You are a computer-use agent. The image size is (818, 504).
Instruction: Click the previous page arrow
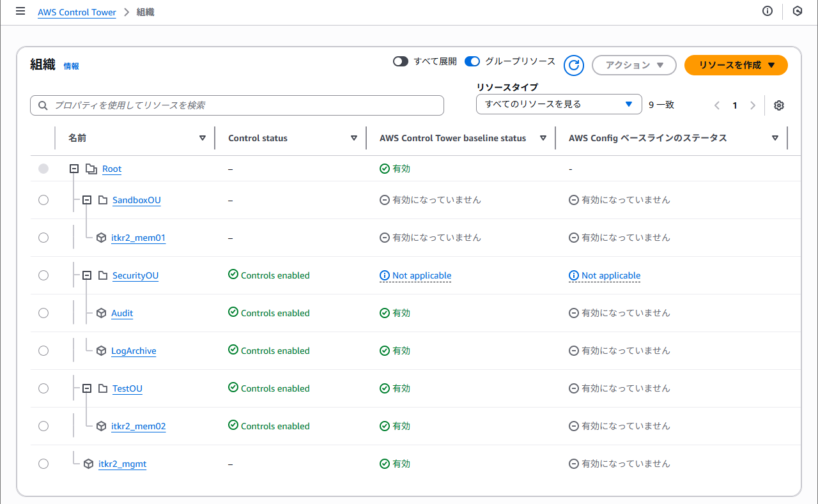click(x=717, y=105)
